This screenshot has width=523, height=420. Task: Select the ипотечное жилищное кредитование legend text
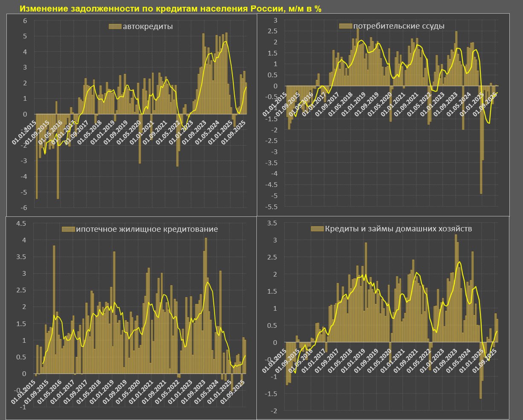click(147, 229)
